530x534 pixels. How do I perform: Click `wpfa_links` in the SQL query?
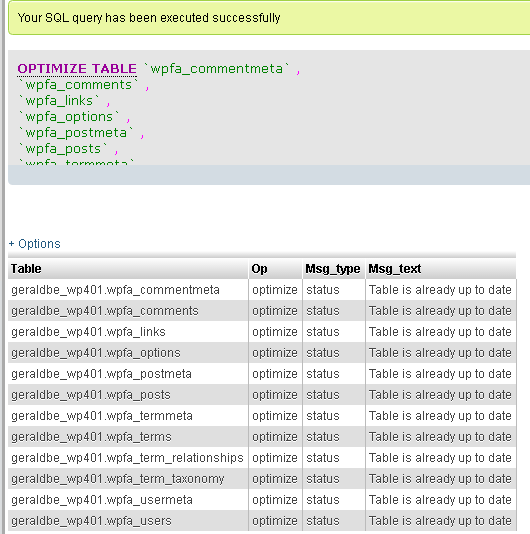click(59, 101)
